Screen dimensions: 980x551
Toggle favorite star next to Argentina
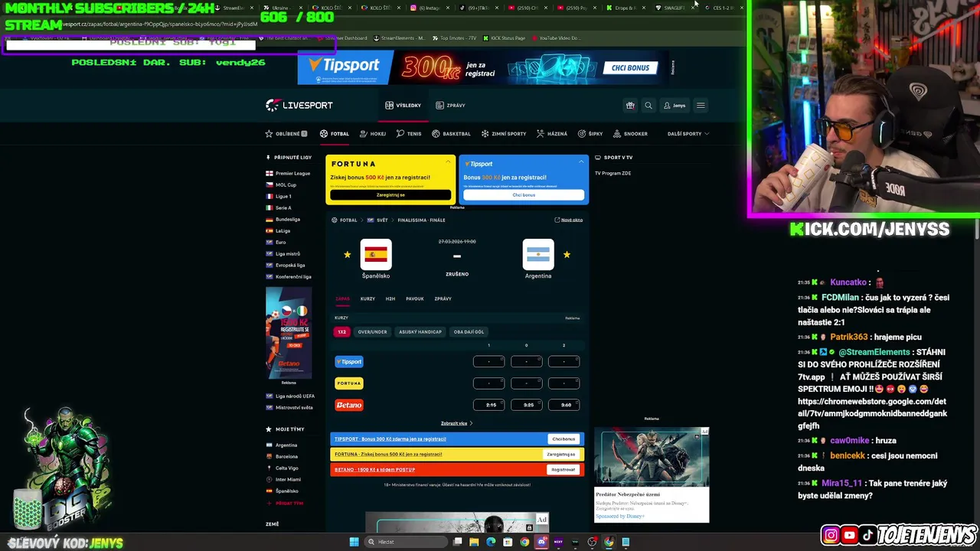(567, 255)
